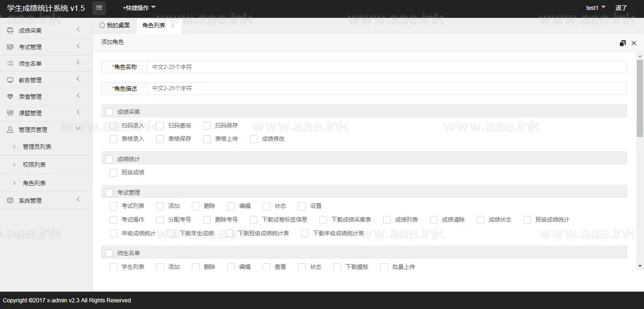Click the 角色名称 input field
Image resolution: width=644 pixels, height=309 pixels.
387,67
